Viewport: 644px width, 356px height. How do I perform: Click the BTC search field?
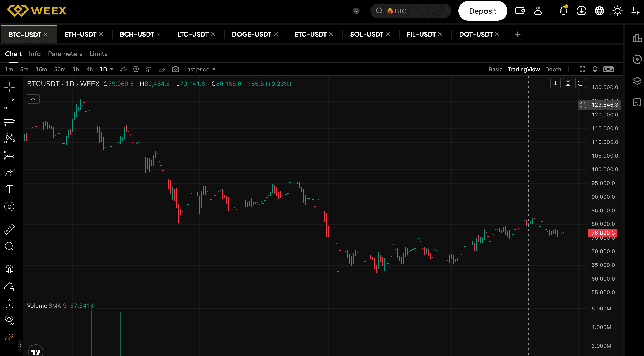tap(411, 11)
